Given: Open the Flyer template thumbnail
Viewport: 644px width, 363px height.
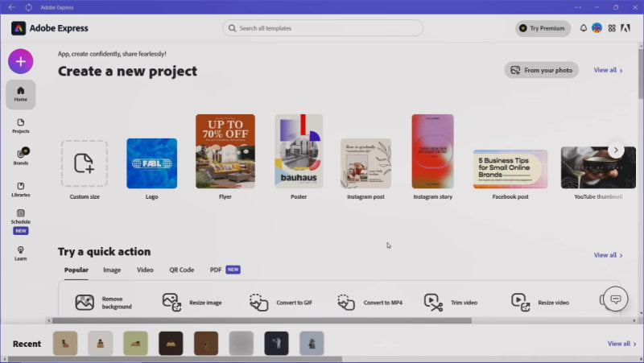Looking at the screenshot, I should (x=225, y=151).
